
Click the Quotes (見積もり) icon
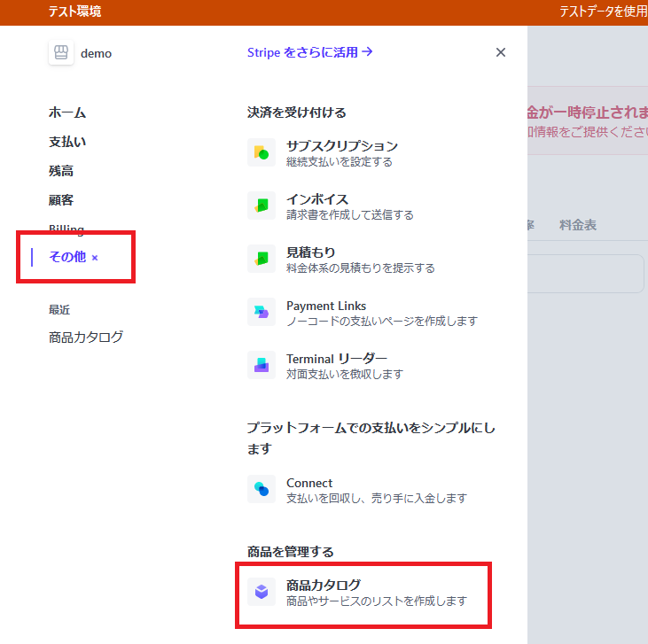tap(261, 259)
